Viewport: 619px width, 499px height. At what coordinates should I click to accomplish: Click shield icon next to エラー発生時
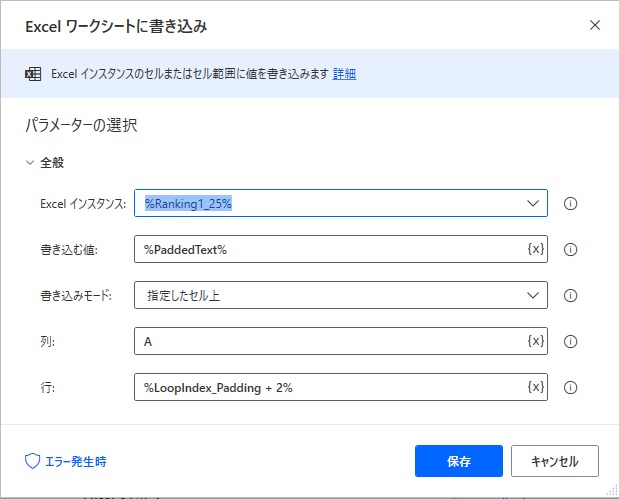pos(32,461)
